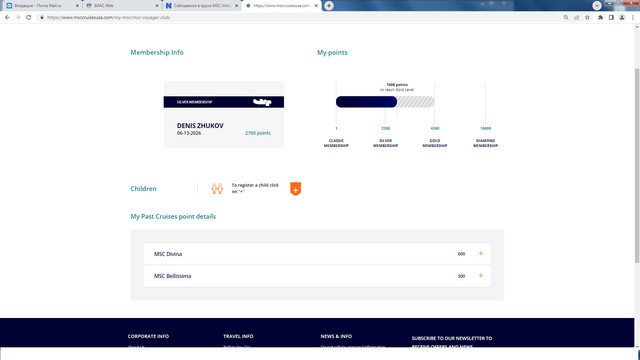Open the browser zoom magnifier icon
The image size is (640, 360).
click(566, 18)
